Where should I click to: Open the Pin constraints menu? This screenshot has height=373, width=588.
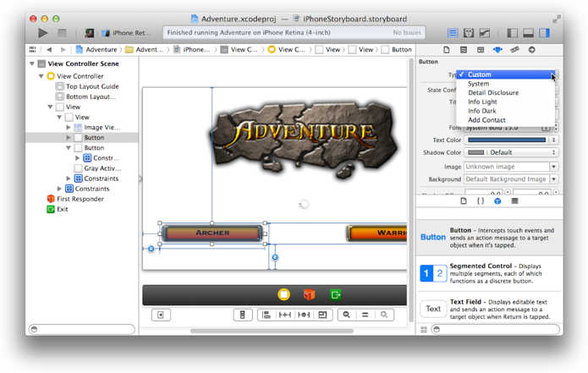(x=284, y=315)
